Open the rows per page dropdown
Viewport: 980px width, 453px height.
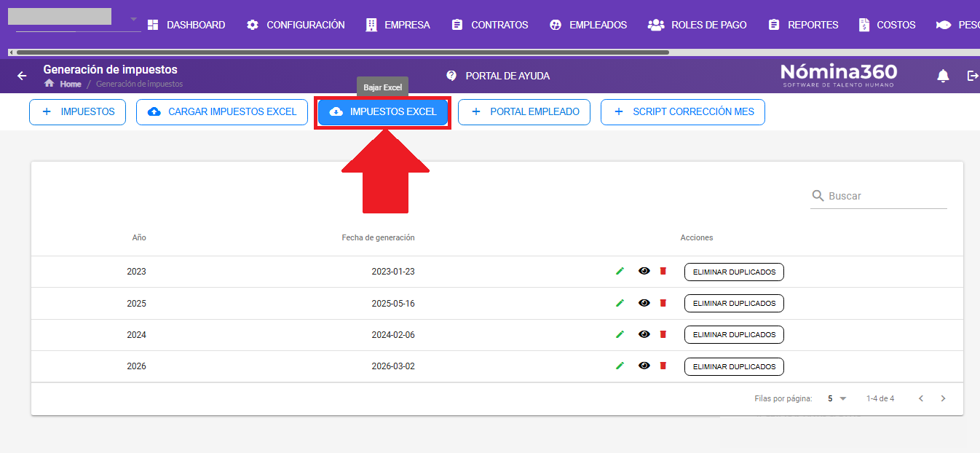pyautogui.click(x=837, y=398)
